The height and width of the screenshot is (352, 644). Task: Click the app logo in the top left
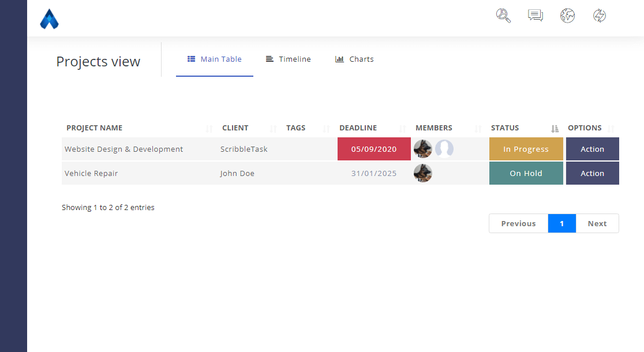(x=49, y=18)
